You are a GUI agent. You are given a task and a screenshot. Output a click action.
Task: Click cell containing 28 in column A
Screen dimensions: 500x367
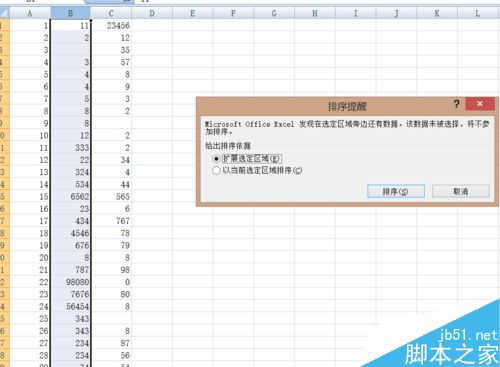(30, 356)
